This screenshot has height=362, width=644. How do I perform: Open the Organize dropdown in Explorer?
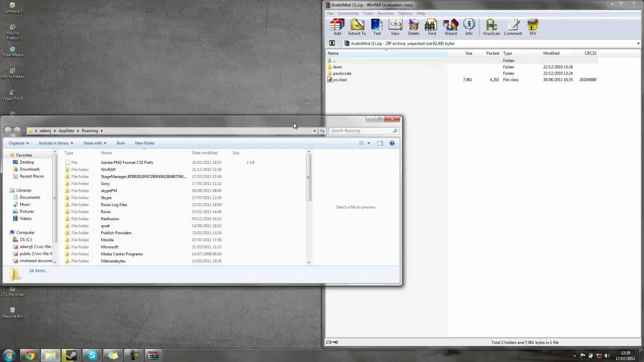coord(18,143)
